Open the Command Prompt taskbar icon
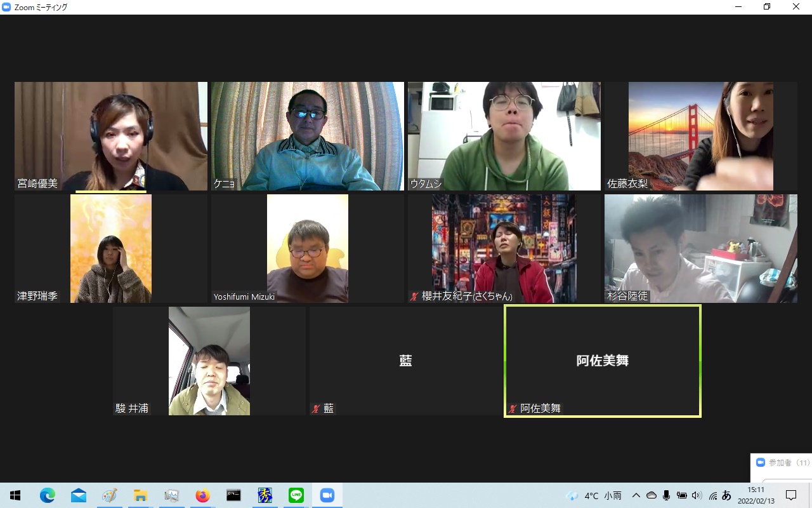812x508 pixels. point(233,495)
